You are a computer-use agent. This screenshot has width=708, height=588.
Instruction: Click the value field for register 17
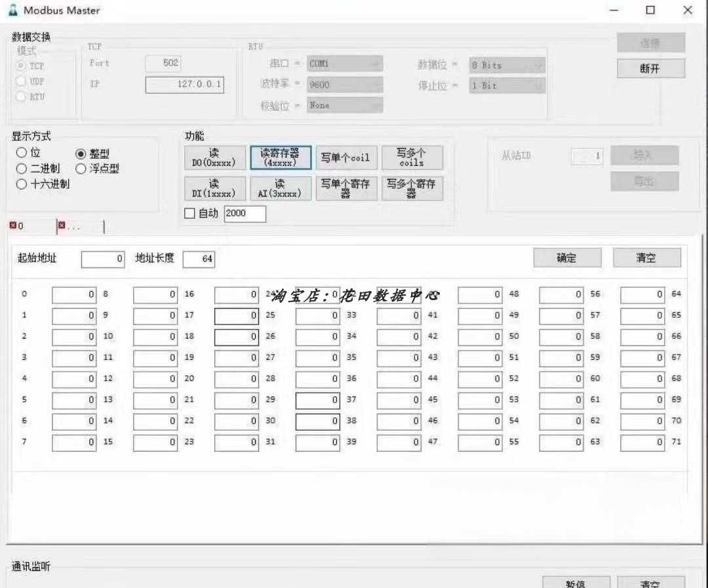click(237, 316)
